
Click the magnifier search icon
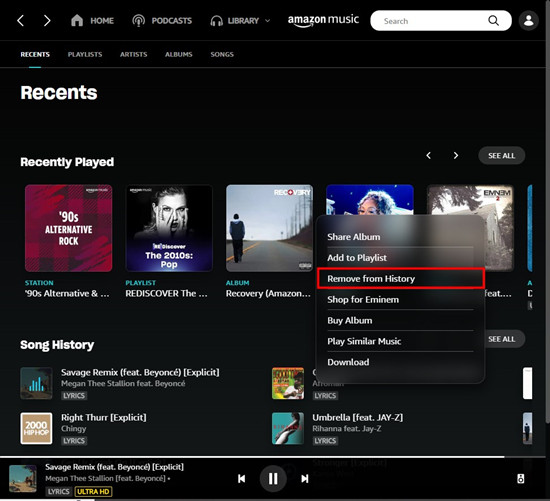493,21
